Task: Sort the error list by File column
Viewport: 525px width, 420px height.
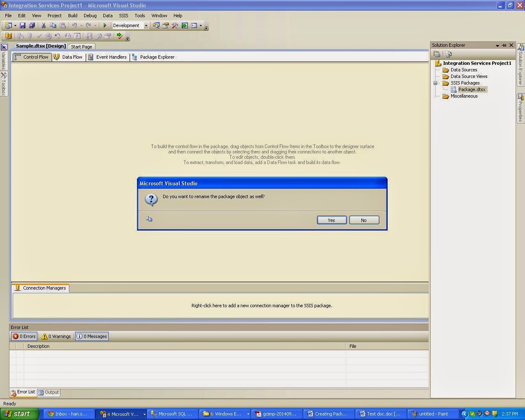Action: 387,346
